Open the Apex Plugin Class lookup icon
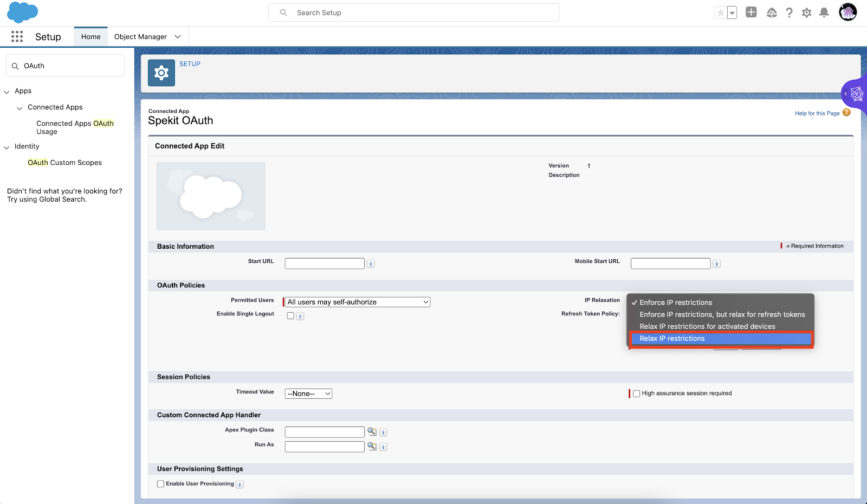The image size is (867, 504). [372, 432]
